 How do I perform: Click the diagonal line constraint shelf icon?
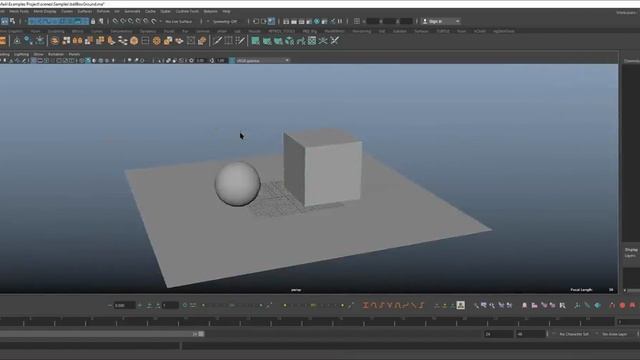[218, 40]
